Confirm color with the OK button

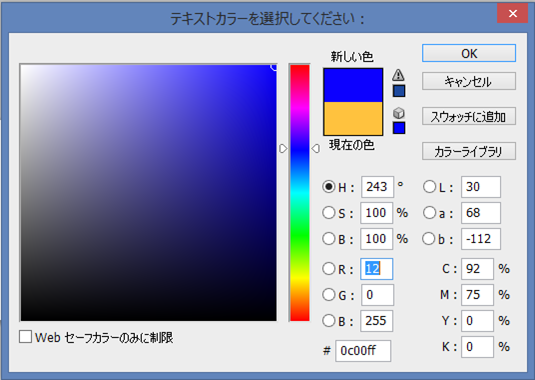click(x=469, y=53)
